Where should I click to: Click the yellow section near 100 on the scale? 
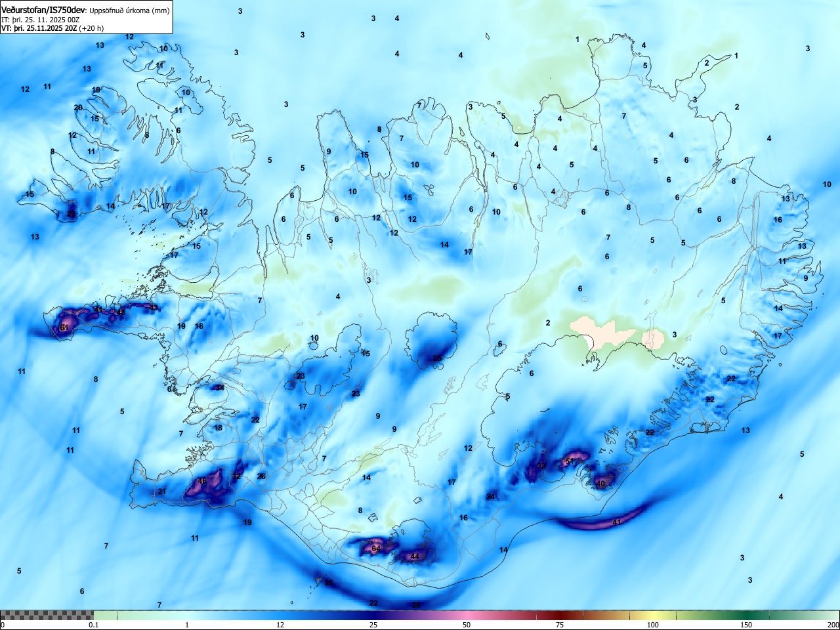653,615
